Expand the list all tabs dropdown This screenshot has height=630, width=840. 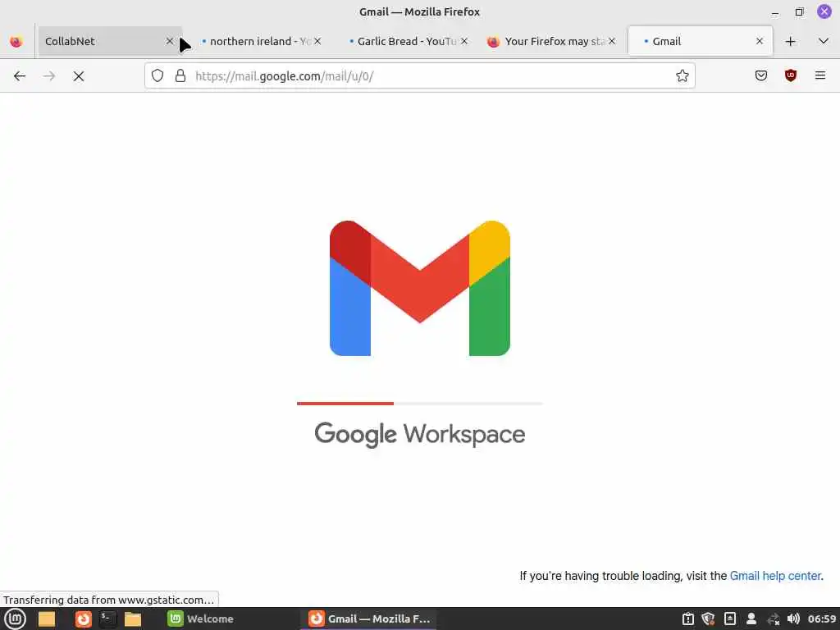[824, 41]
